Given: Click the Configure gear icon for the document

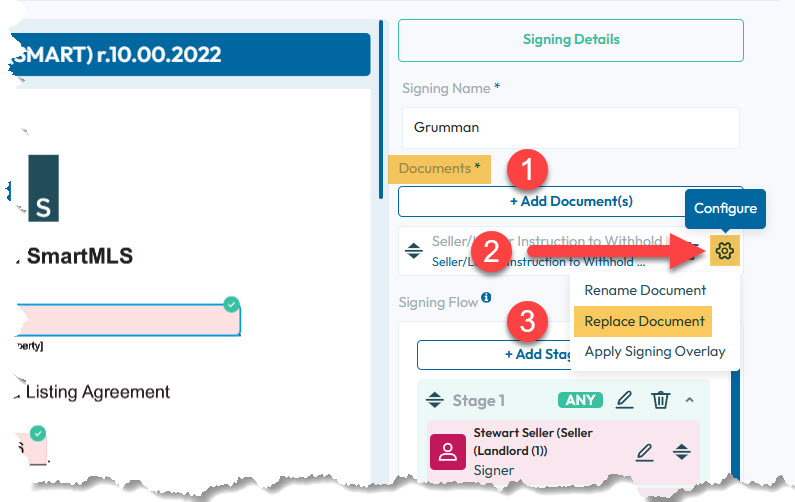Looking at the screenshot, I should [x=725, y=251].
